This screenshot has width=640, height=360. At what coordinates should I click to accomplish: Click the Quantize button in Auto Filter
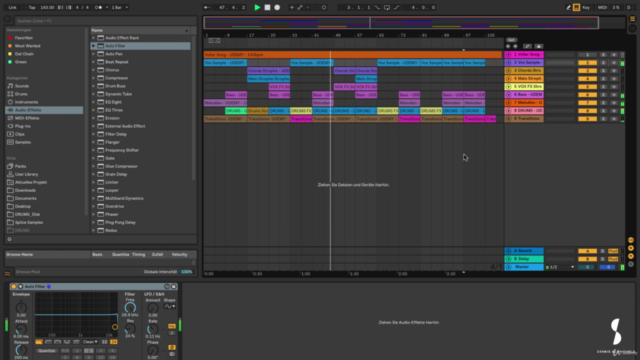(47, 351)
